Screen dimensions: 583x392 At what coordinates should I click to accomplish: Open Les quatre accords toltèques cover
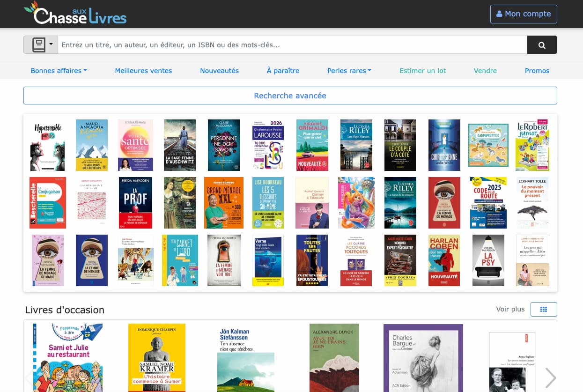tap(356, 260)
